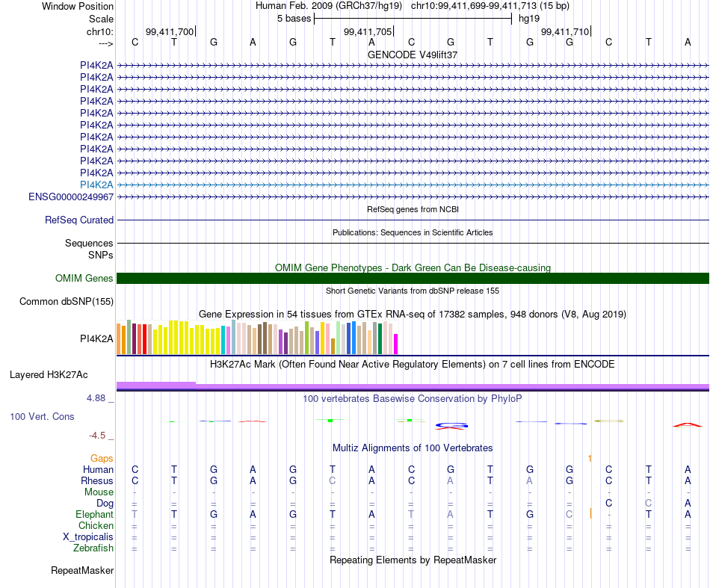Click the OMIM Genes track label
The image size is (710, 588).
click(84, 279)
